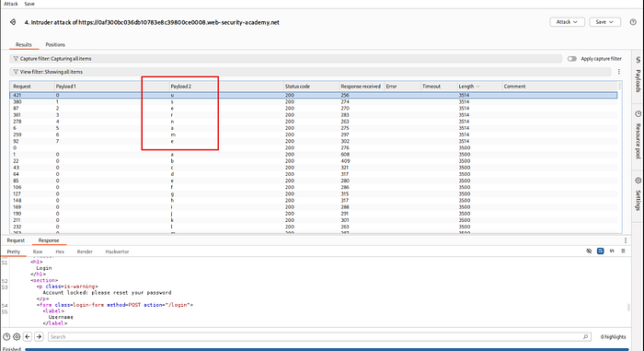Sort by the Timeout column header
The width and height of the screenshot is (644, 351).
tap(439, 87)
